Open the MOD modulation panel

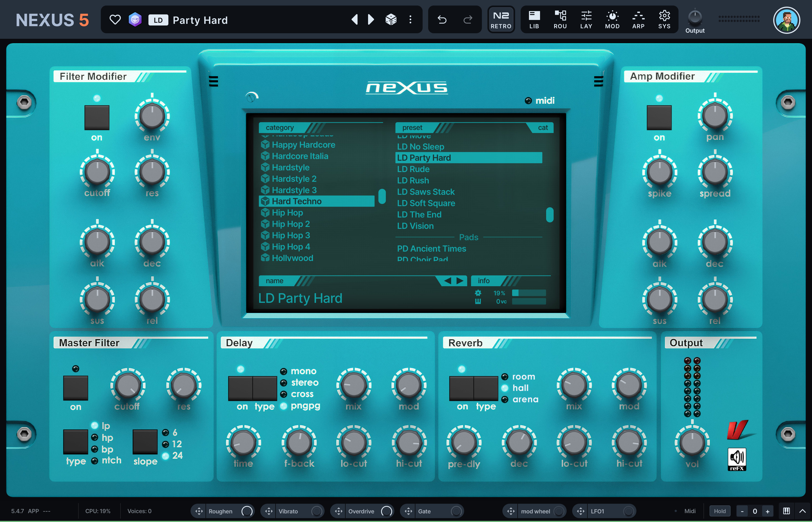(x=612, y=20)
